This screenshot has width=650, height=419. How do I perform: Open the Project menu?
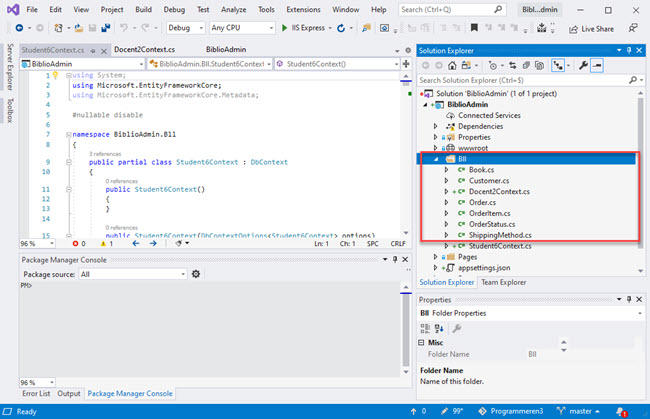(112, 10)
